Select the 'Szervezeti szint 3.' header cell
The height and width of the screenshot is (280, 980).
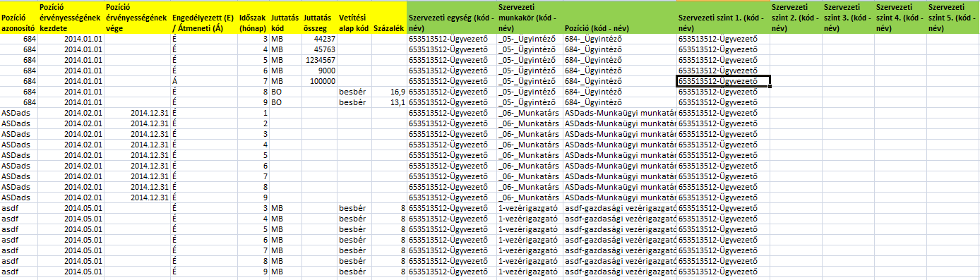click(848, 17)
